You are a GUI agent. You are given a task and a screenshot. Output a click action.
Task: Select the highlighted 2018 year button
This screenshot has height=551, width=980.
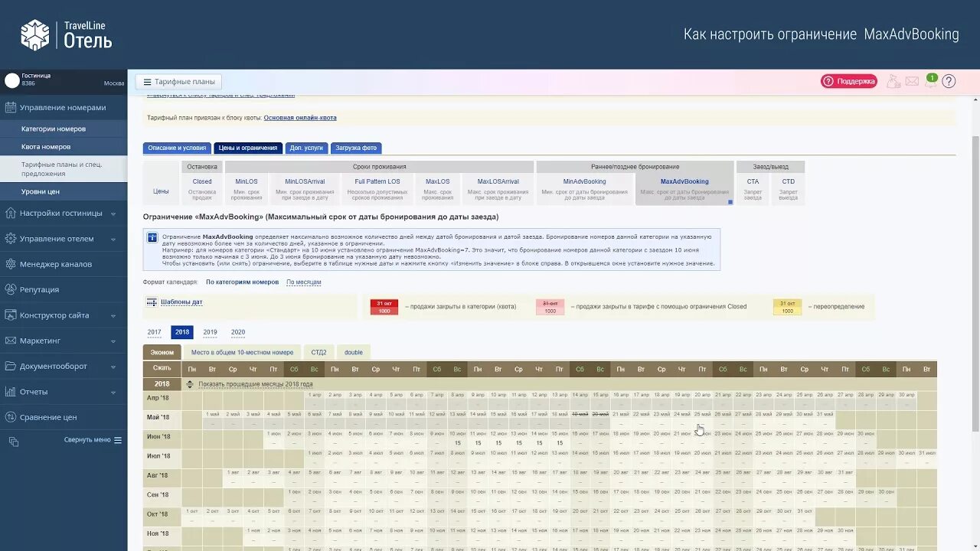[x=182, y=332]
